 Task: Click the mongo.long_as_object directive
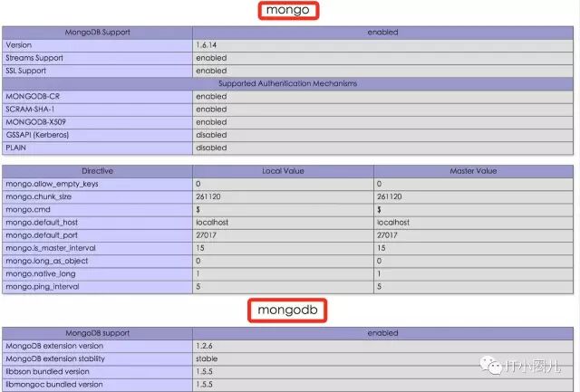tap(47, 262)
